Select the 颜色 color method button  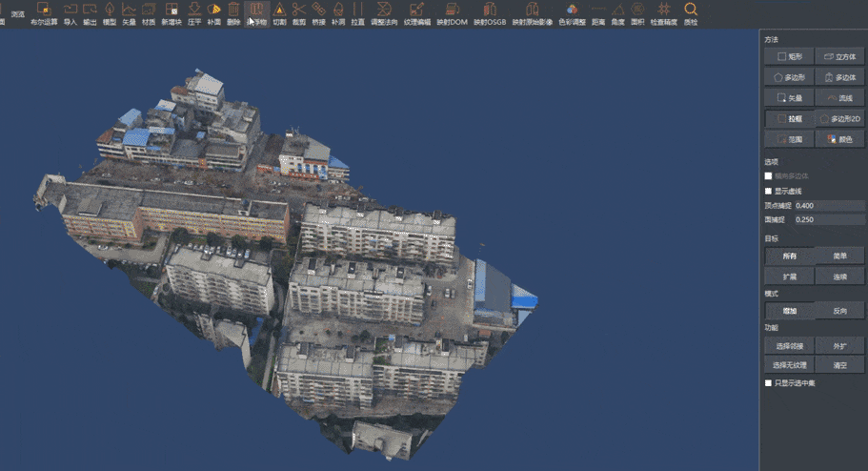coord(839,139)
